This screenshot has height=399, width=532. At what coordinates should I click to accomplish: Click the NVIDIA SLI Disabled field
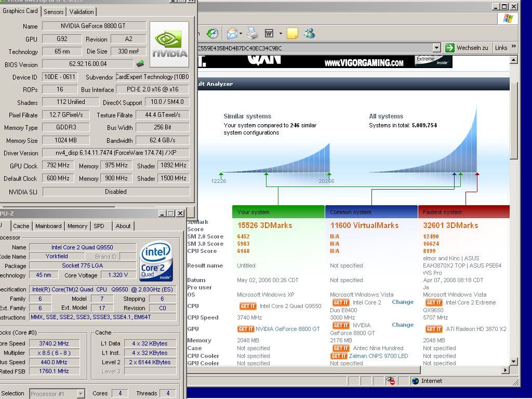click(x=116, y=192)
